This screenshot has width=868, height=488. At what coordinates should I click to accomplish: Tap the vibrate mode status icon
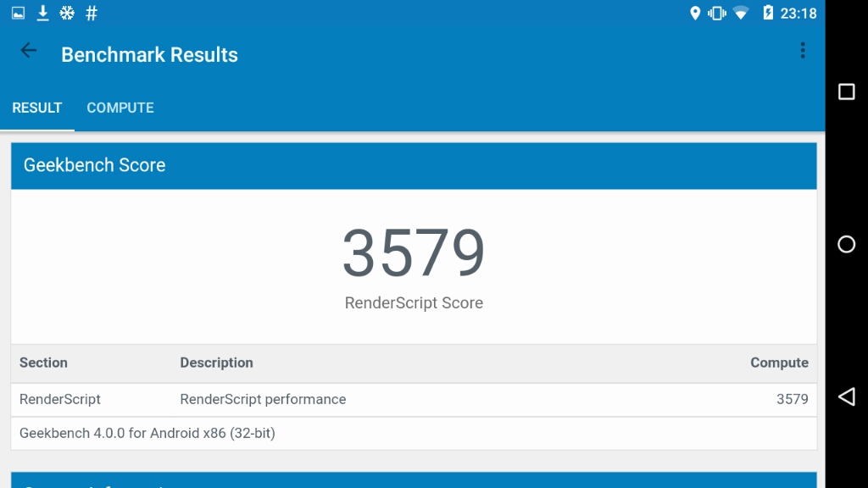pyautogui.click(x=717, y=14)
